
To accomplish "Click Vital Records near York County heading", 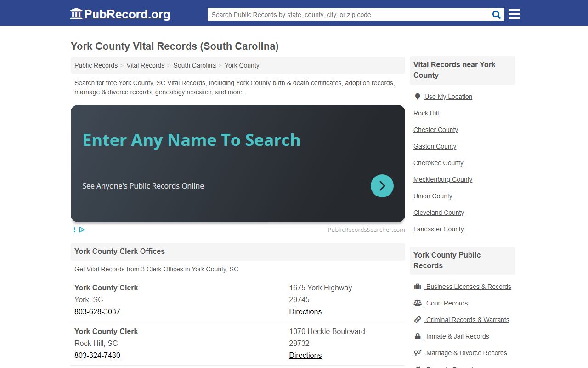I will [454, 70].
